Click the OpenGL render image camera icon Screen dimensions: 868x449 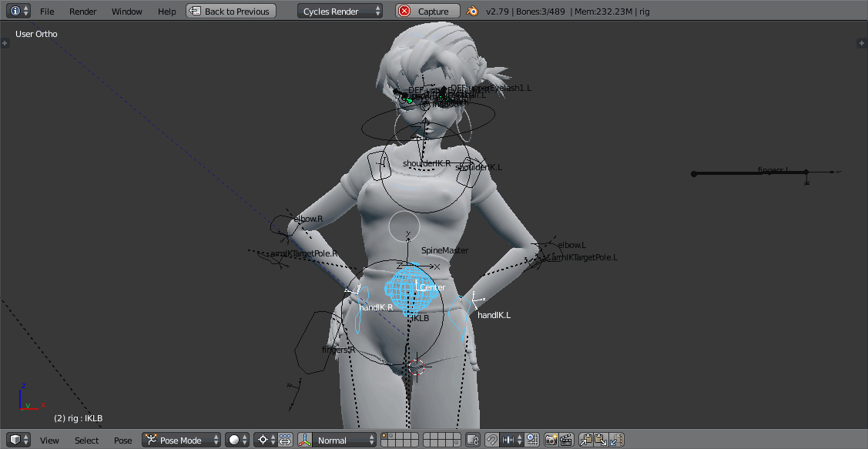[551, 440]
